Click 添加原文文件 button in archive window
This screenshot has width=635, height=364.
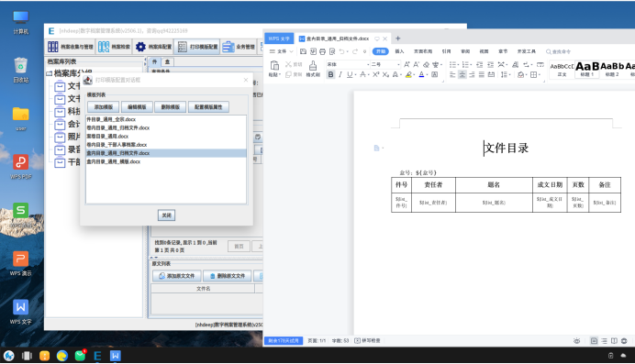176,276
